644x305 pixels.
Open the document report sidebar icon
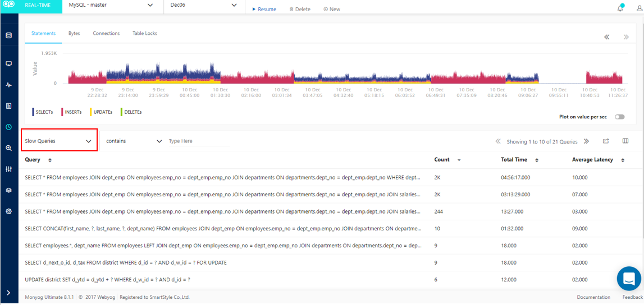8,106
